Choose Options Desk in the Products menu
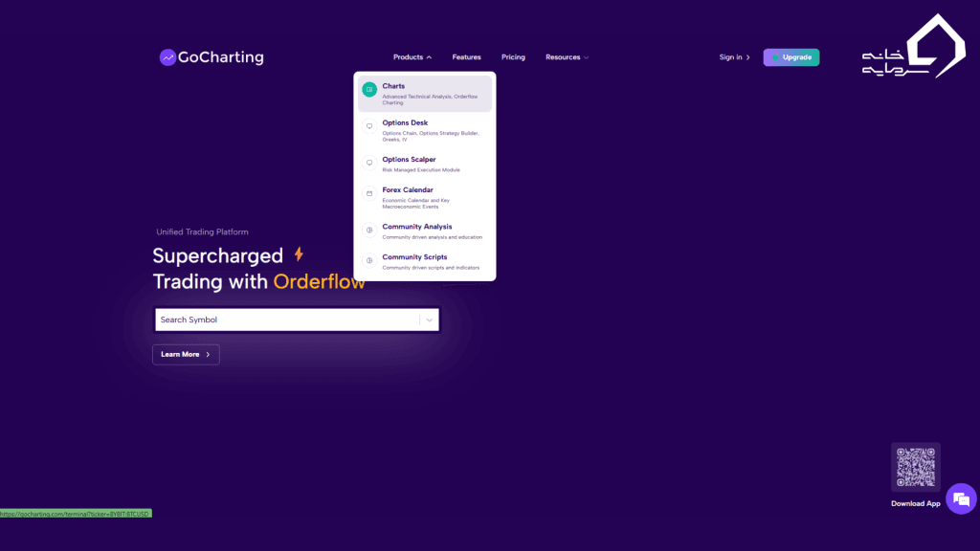Viewport: 980px width, 551px height. (405, 123)
